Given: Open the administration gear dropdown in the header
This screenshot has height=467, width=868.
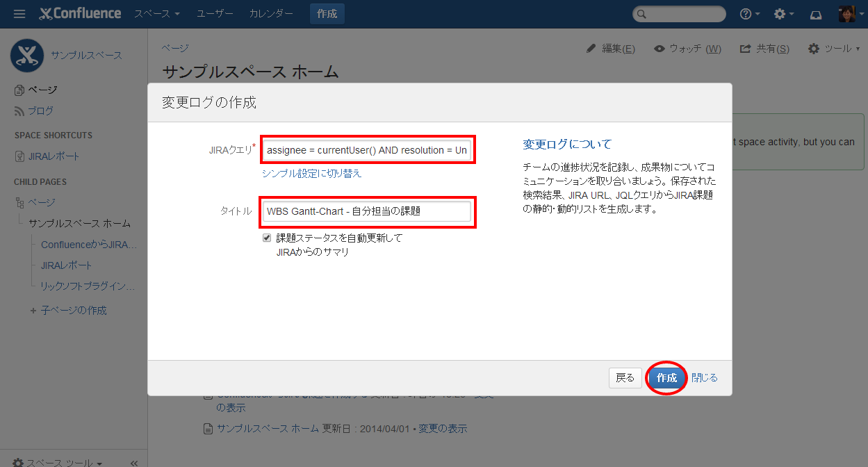Looking at the screenshot, I should pos(783,14).
